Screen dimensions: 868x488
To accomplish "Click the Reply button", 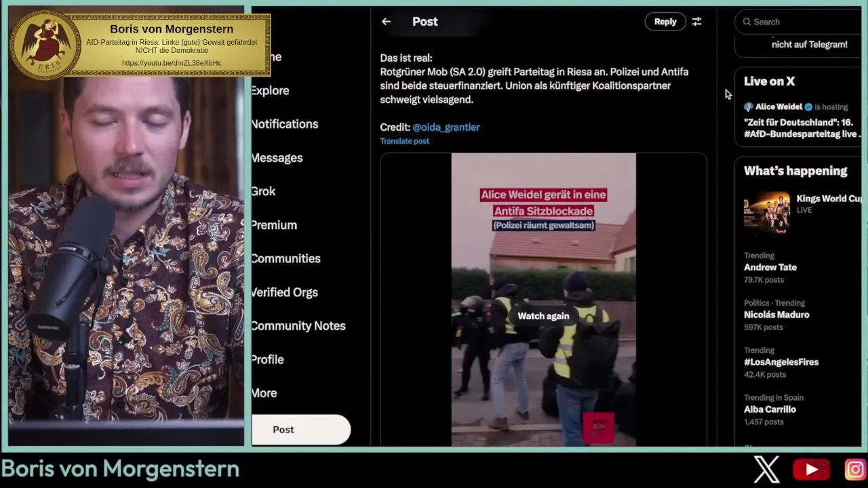I will coord(665,22).
